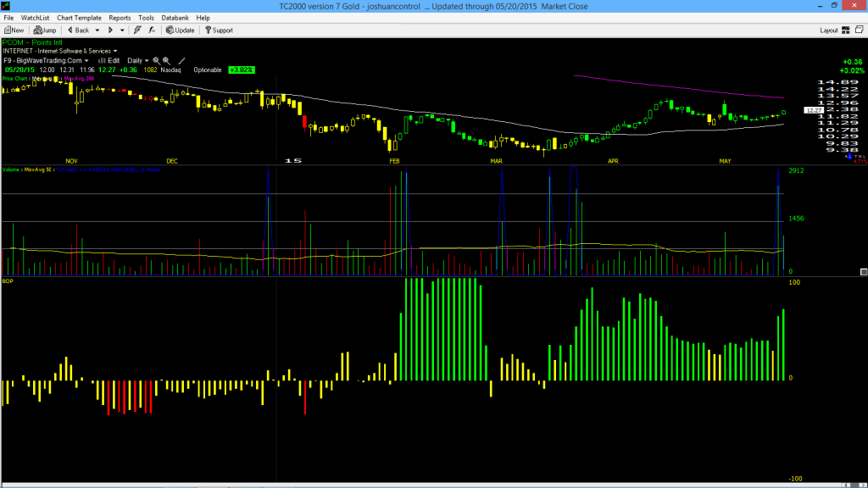Open the WatchList menu
Image resolution: width=868 pixels, height=488 pixels.
(35, 18)
